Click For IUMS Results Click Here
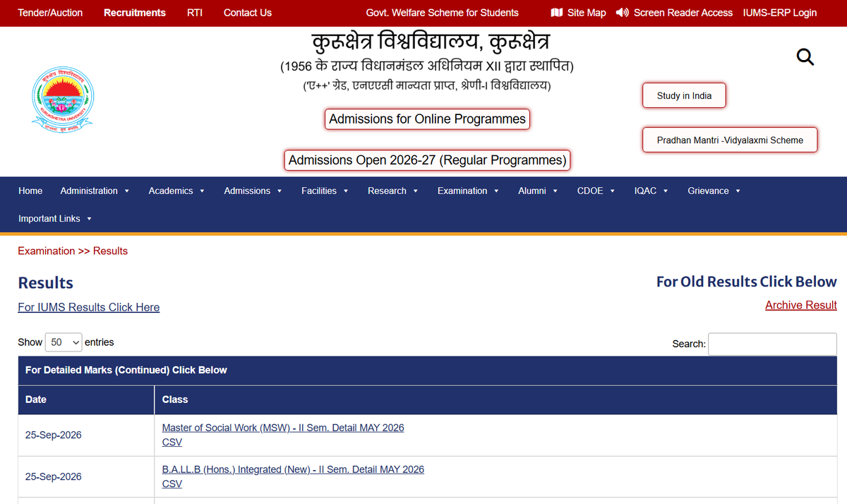This screenshot has width=847, height=504. tap(88, 307)
